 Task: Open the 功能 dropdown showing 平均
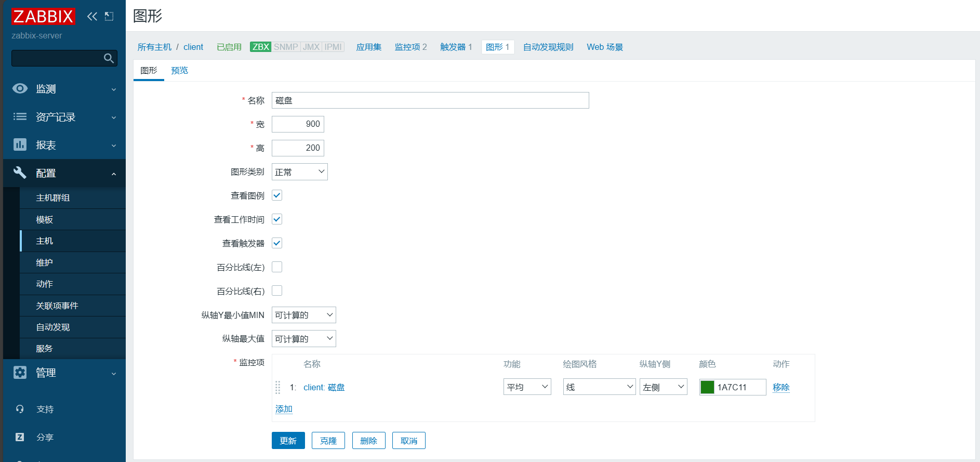(527, 387)
